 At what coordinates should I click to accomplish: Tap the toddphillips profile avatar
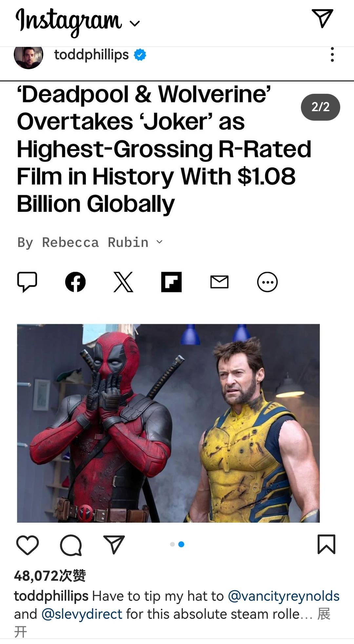(29, 57)
